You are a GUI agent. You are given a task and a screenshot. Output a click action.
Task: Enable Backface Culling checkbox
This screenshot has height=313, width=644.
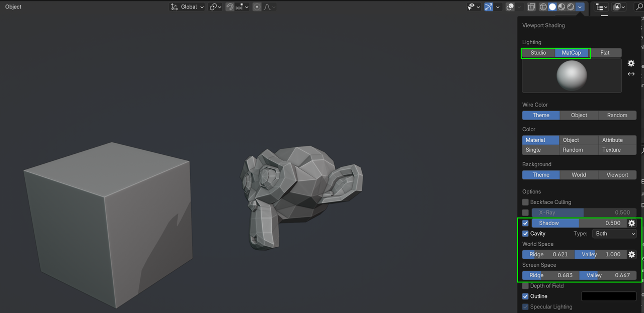525,202
